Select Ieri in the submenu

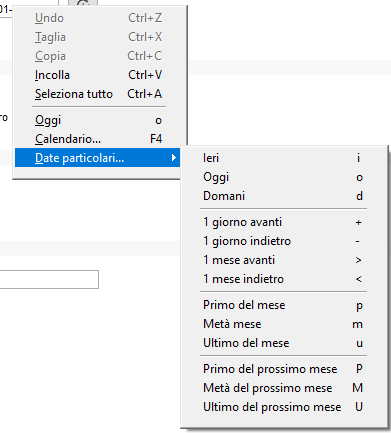point(284,158)
